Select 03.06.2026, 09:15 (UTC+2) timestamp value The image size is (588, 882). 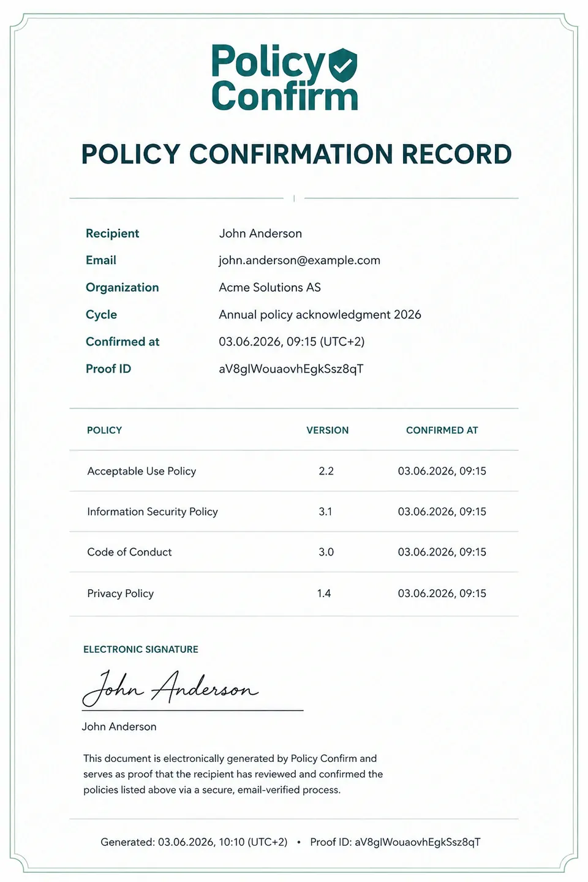[x=292, y=342]
